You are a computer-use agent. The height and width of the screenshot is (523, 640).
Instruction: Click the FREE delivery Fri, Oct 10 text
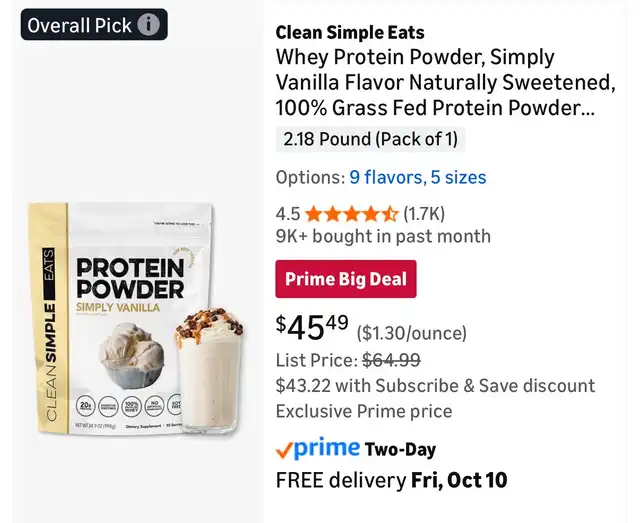(391, 480)
